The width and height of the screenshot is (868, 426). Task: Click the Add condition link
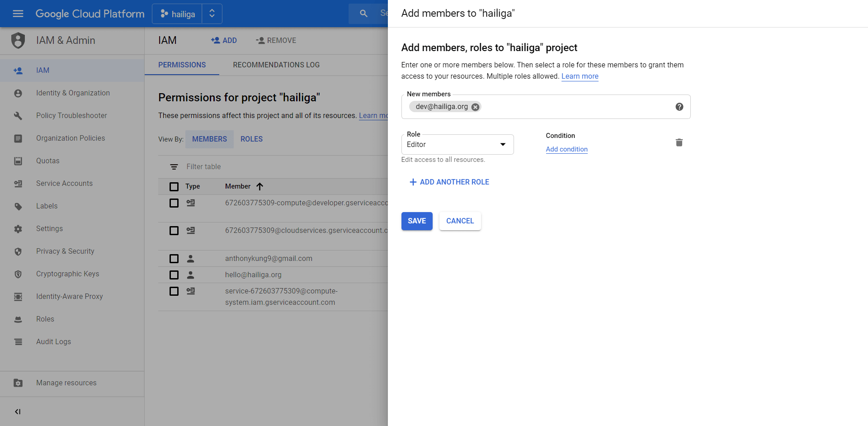566,149
